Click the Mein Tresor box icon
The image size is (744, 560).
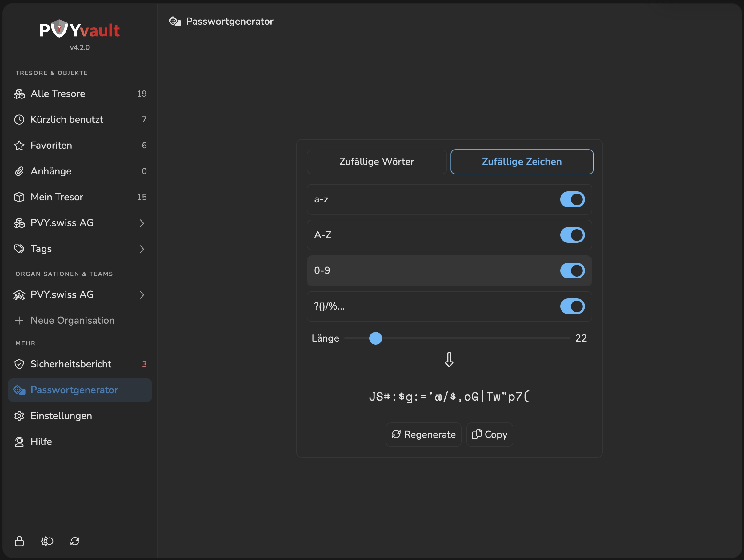[x=19, y=197]
